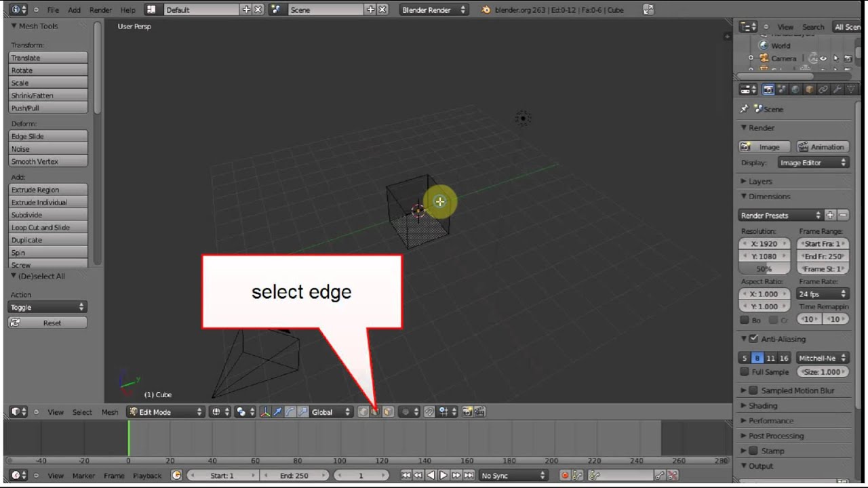The image size is (868, 488).
Task: Click the OpenGL render animation clapper icon
Action: pyautogui.click(x=480, y=411)
